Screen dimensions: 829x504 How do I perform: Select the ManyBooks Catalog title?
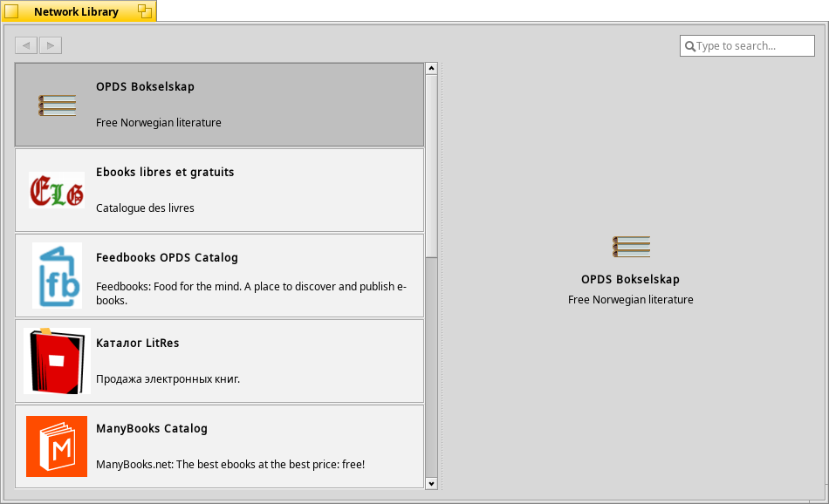coord(152,428)
